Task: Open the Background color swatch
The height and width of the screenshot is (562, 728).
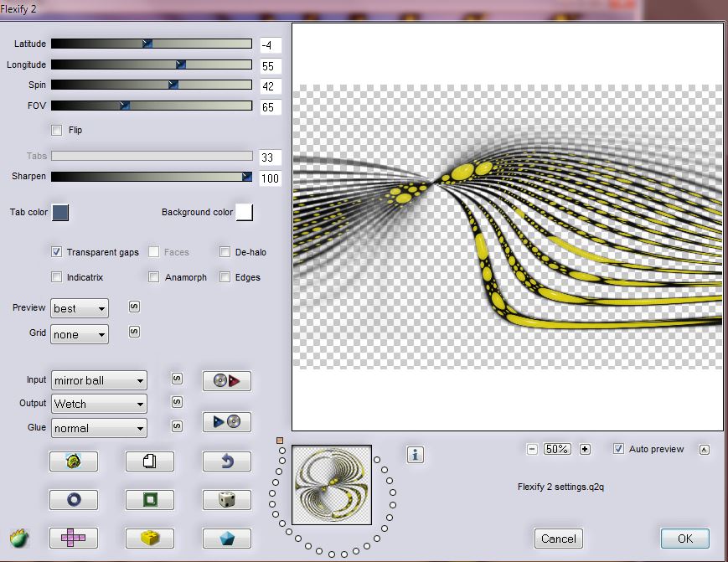Action: [x=245, y=213]
